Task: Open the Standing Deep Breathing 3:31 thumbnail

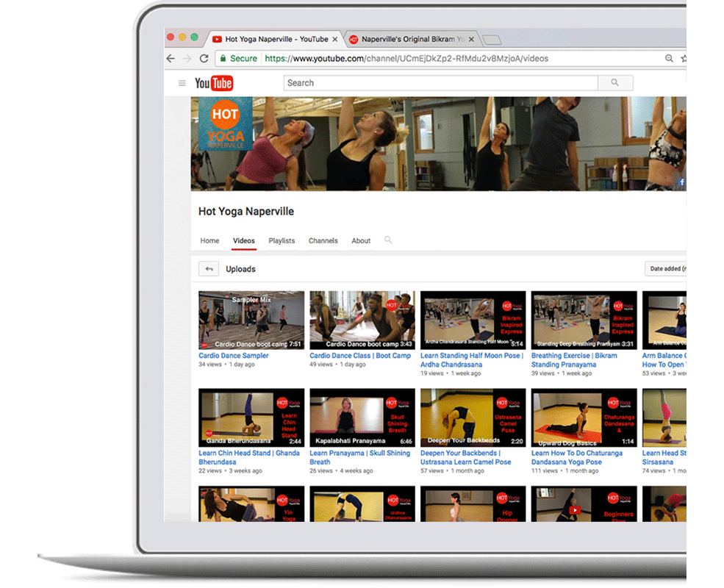Action: (584, 320)
